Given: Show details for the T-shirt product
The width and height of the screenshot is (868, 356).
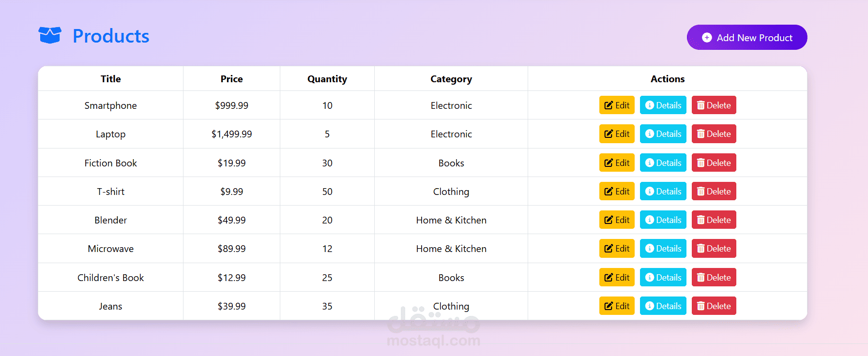Looking at the screenshot, I should click(663, 191).
